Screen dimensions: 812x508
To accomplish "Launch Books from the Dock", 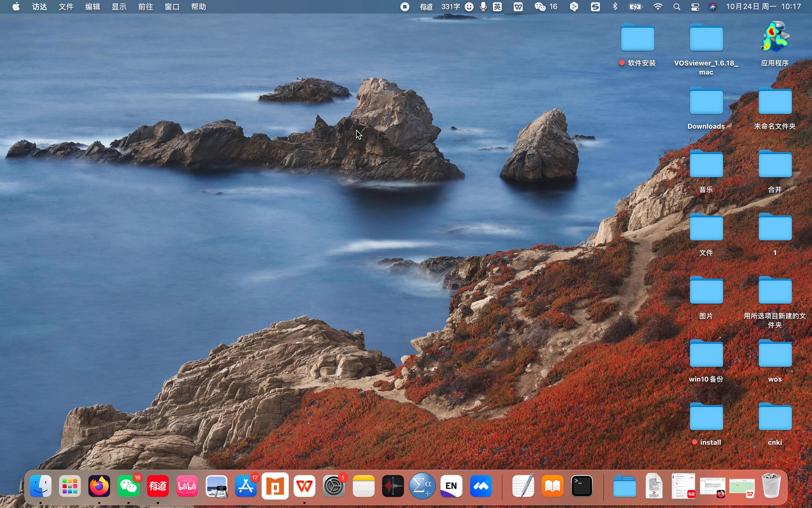I will [x=553, y=486].
